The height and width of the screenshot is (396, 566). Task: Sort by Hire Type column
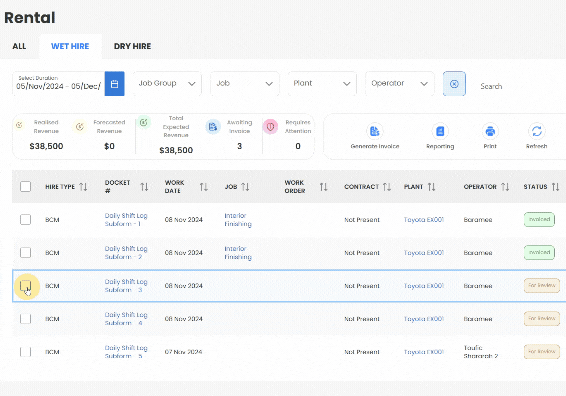coord(83,187)
